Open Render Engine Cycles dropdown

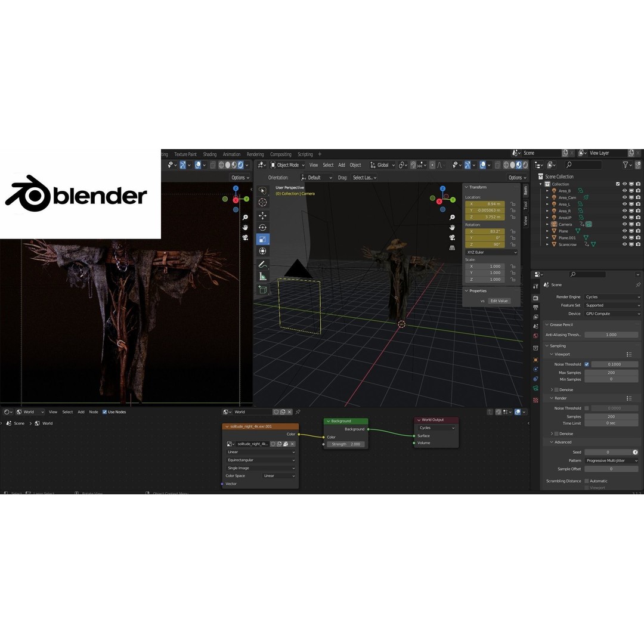tap(612, 297)
